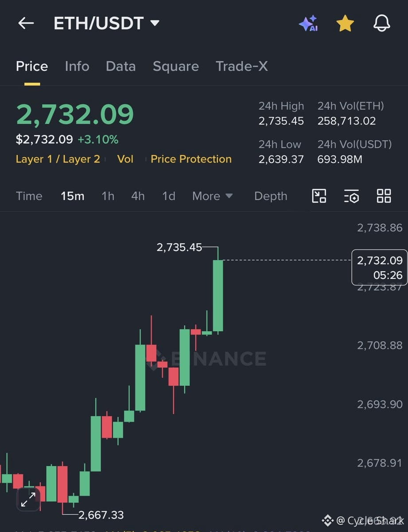Toggle the favorite star for ETH/USDT
Image resolution: width=408 pixels, height=532 pixels.
345,23
